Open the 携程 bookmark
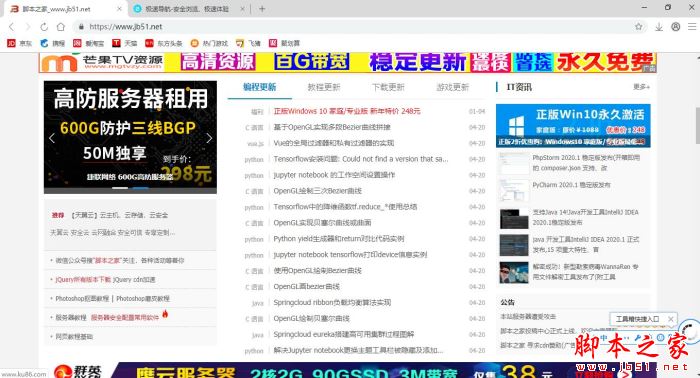This screenshot has width=700, height=378. click(53, 43)
